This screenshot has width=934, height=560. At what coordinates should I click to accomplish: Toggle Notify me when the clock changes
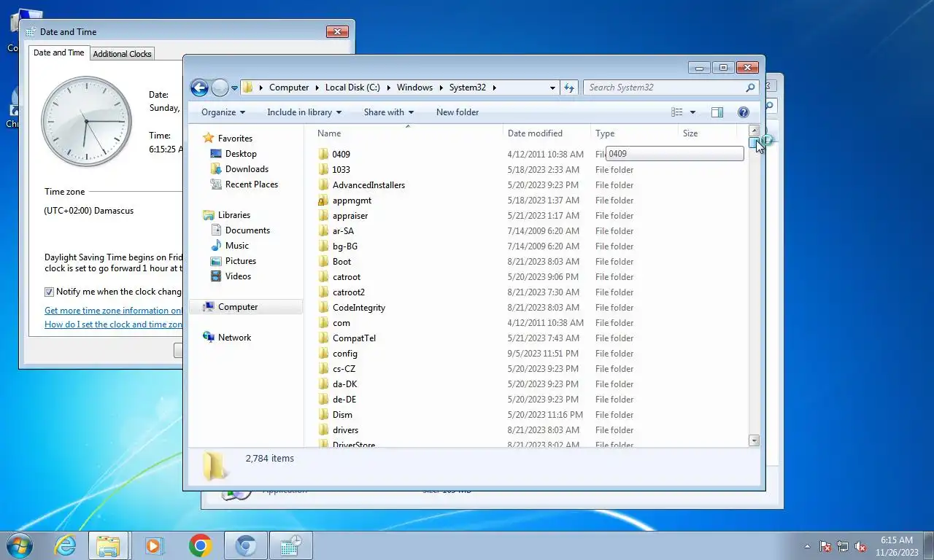click(x=50, y=292)
